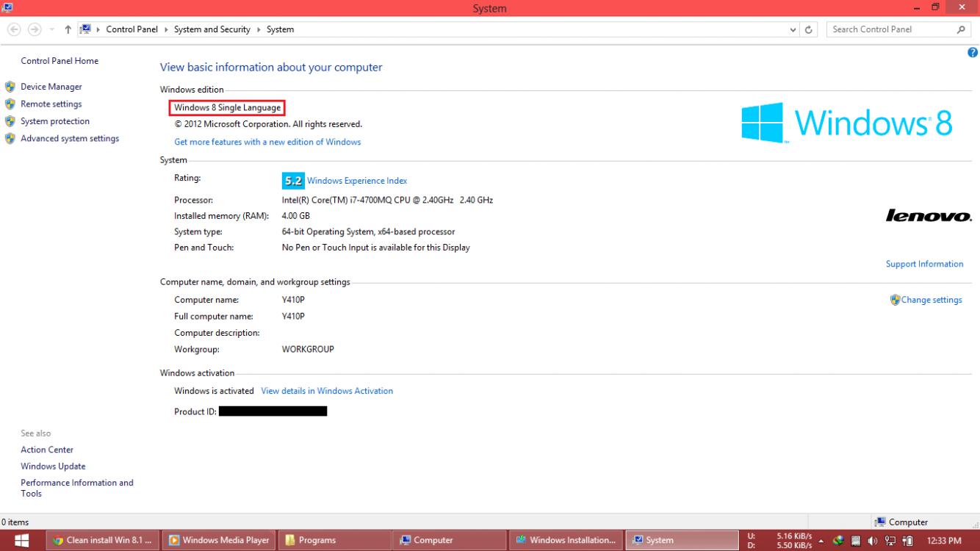Switch to Computer taskbar button

[450, 540]
